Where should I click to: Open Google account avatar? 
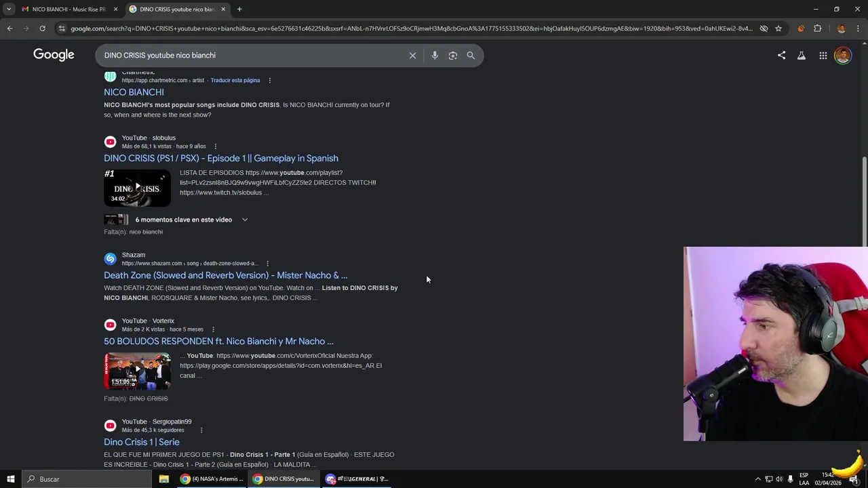click(x=843, y=56)
